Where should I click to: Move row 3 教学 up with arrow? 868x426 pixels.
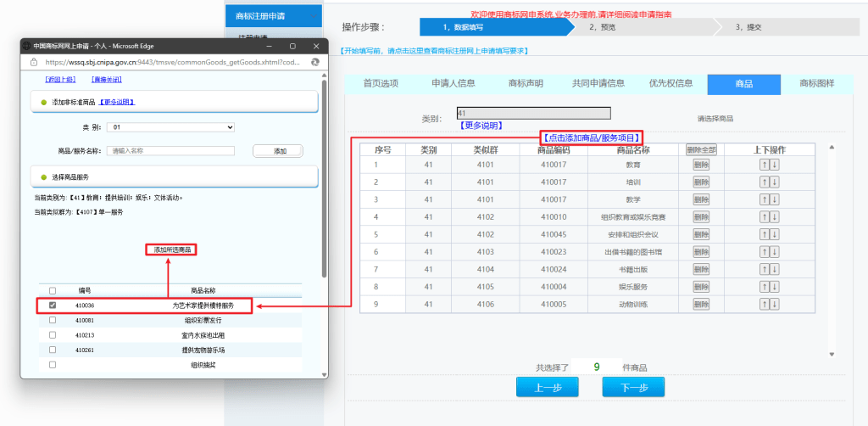click(765, 199)
